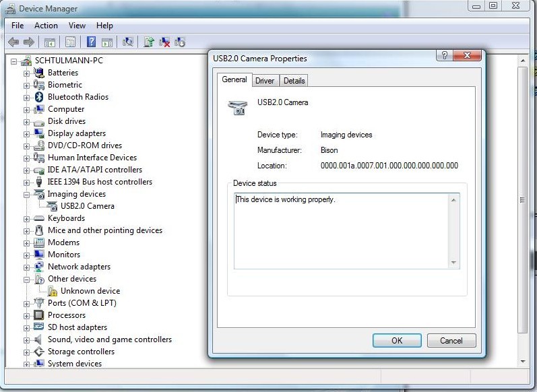Expand Human Interface Devices node
This screenshot has height=392, width=537.
(x=26, y=158)
